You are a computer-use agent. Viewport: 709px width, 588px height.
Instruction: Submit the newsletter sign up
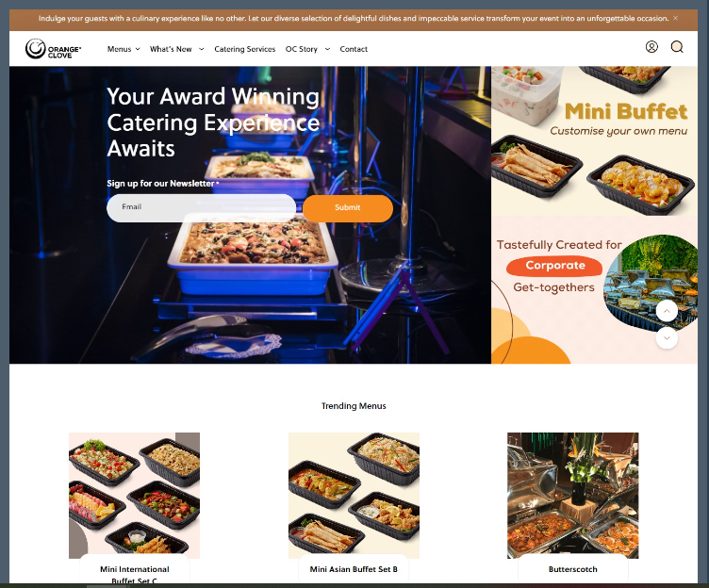click(x=348, y=208)
